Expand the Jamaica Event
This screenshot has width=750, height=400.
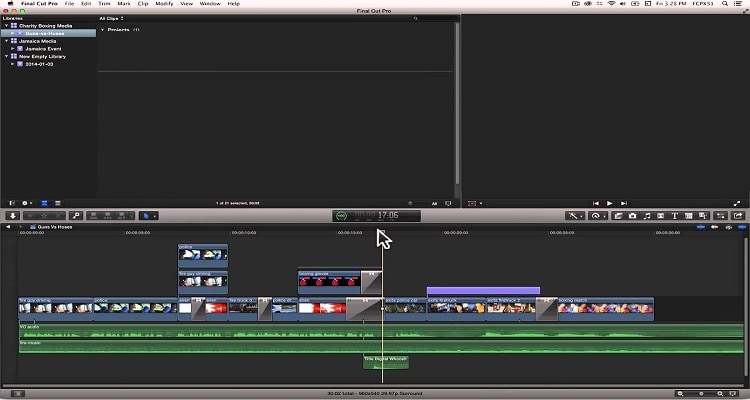tap(13, 49)
